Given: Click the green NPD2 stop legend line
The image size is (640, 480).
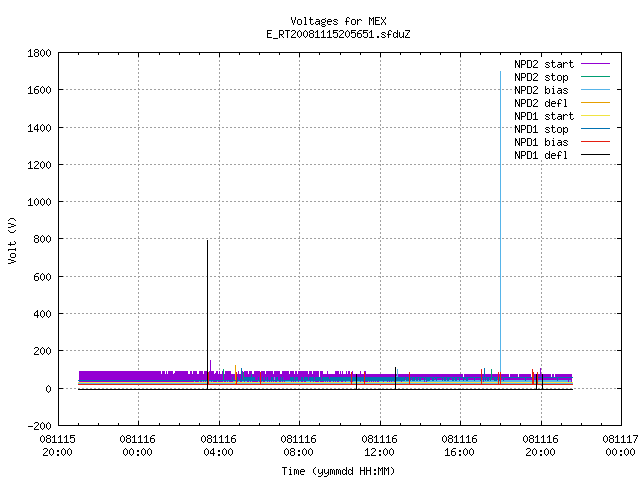Looking at the screenshot, I should 596,76.
